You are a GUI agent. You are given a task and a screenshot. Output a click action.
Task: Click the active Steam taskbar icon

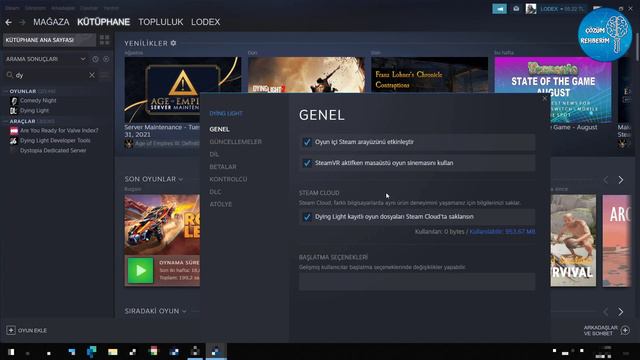point(216,351)
